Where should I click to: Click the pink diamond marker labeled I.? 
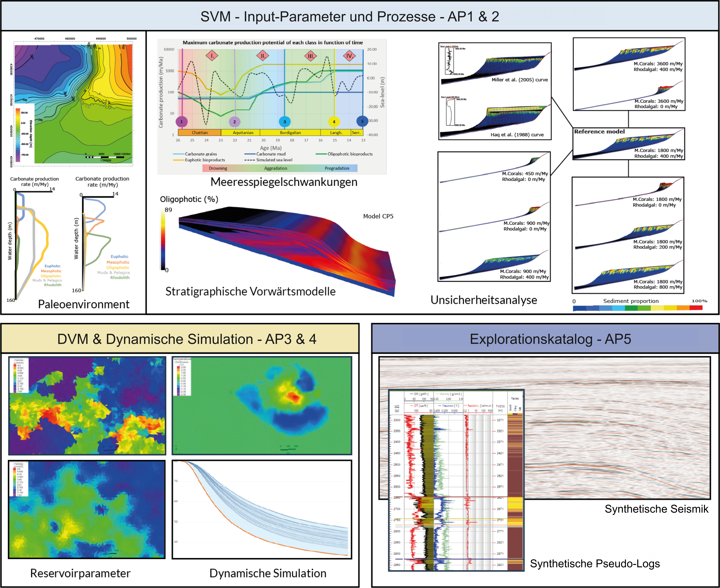(212, 55)
